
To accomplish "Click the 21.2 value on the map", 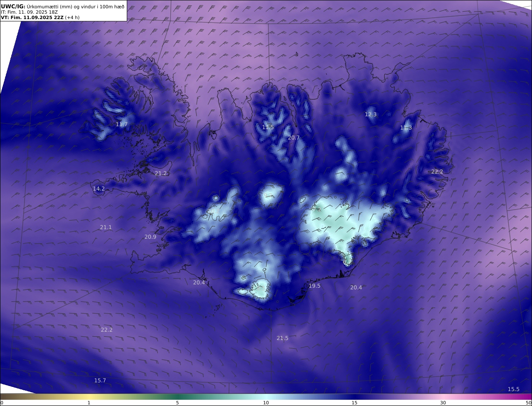I will 161,173.
